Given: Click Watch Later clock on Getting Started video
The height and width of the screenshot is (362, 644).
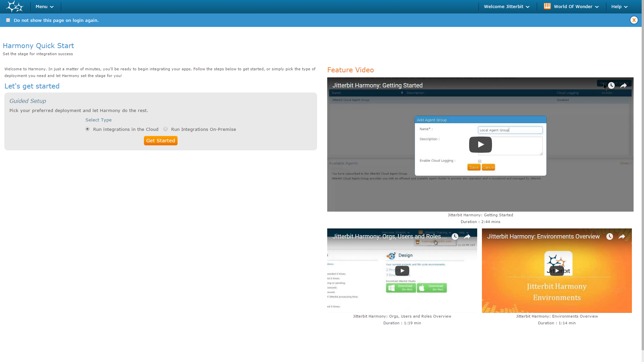Looking at the screenshot, I should click(611, 85).
